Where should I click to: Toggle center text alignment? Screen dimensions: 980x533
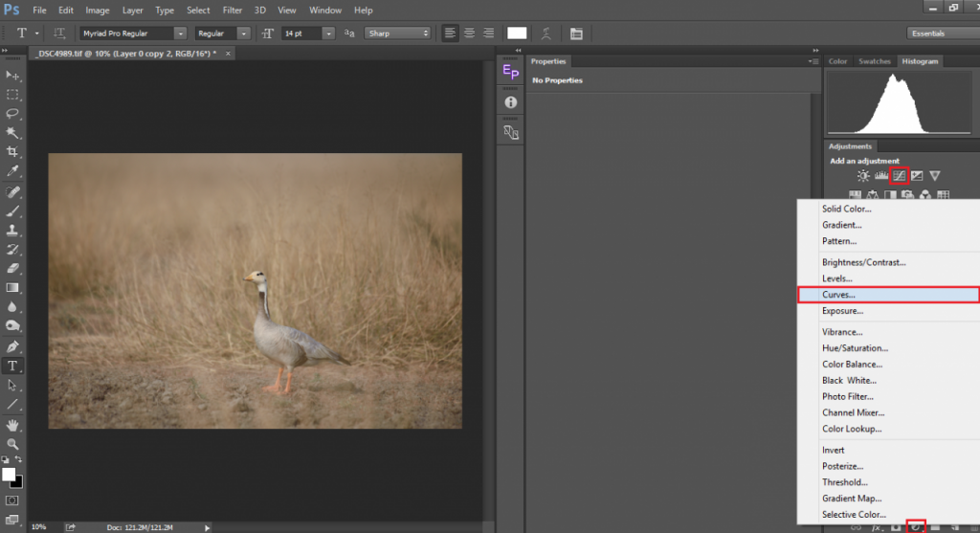click(x=469, y=33)
